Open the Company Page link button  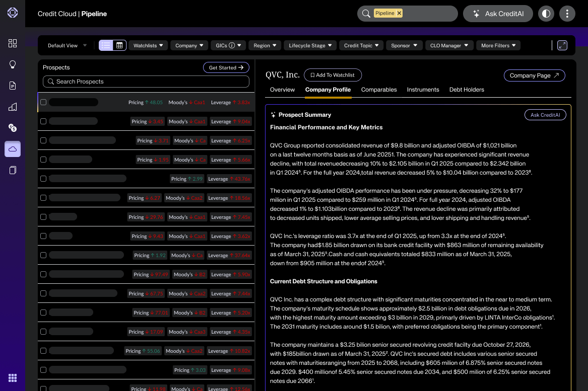click(x=534, y=75)
